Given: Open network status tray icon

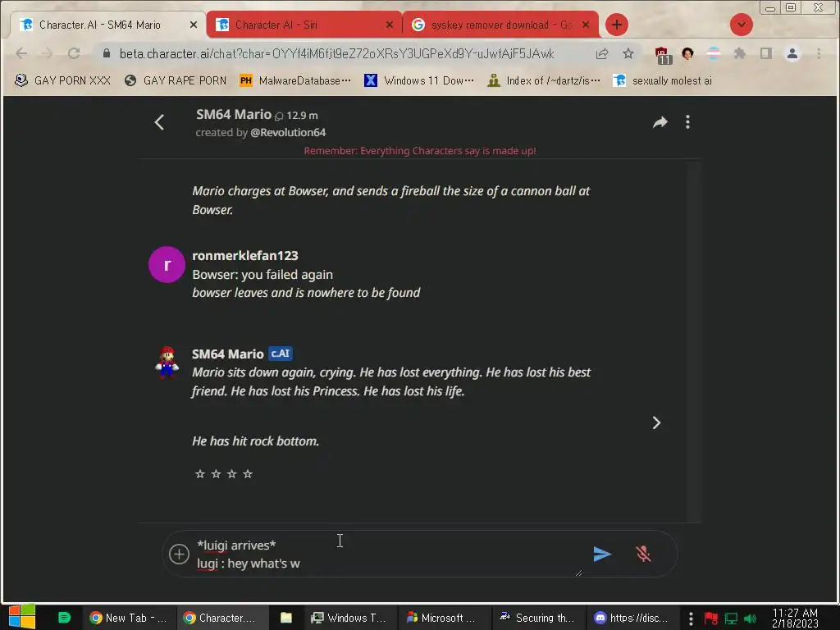Looking at the screenshot, I should [731, 619].
